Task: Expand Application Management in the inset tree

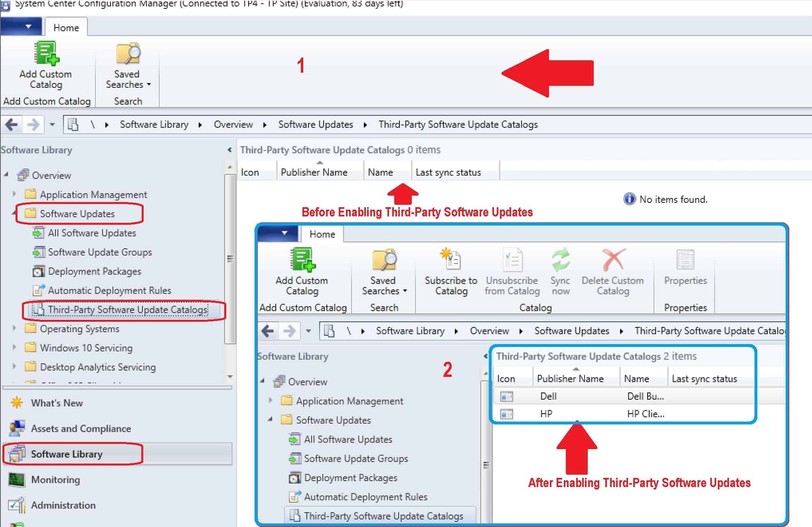Action: tap(270, 400)
